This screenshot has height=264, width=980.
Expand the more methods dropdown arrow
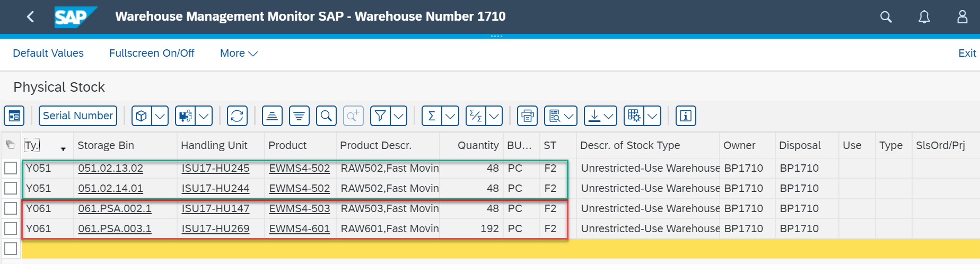pyautogui.click(x=204, y=116)
